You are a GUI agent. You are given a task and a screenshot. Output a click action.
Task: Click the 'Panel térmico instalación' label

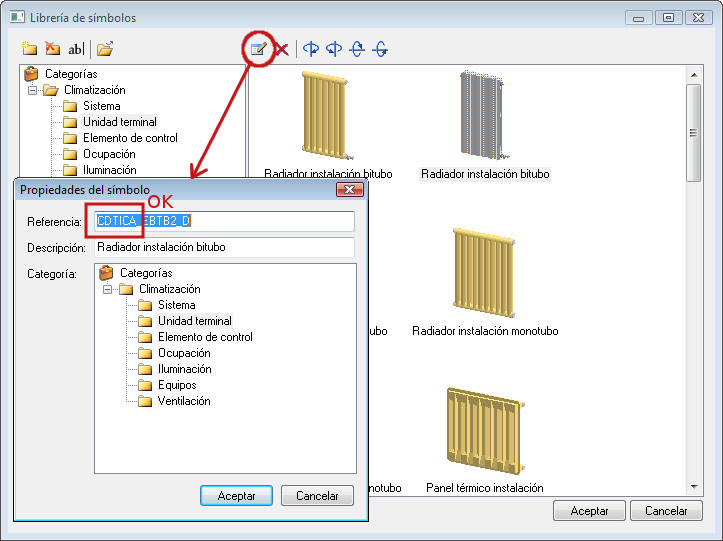coord(485,488)
